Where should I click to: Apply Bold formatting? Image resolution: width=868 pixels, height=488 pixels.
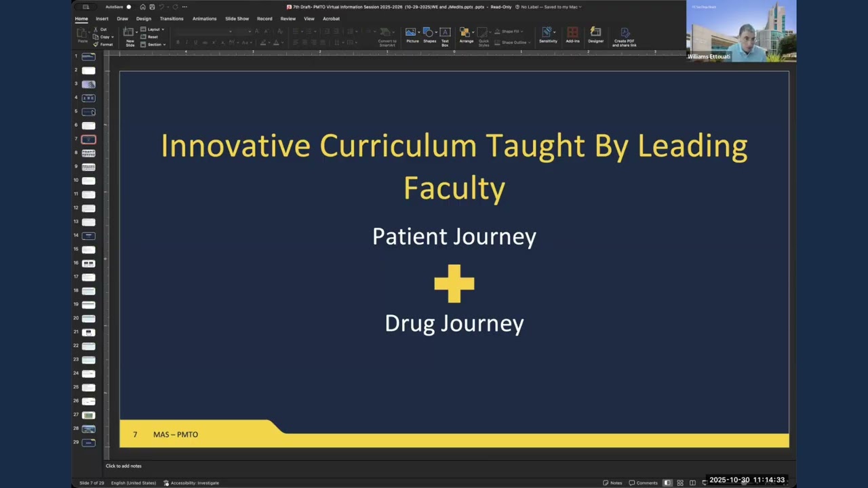178,43
